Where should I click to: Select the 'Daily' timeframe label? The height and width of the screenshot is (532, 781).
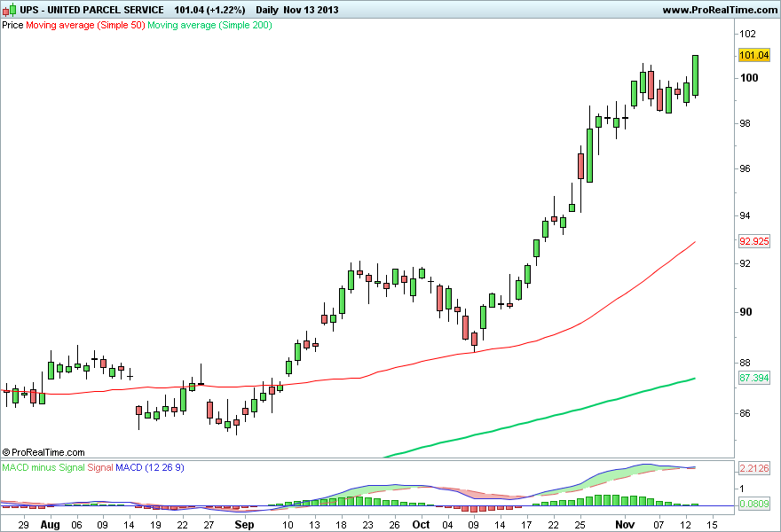tap(267, 10)
